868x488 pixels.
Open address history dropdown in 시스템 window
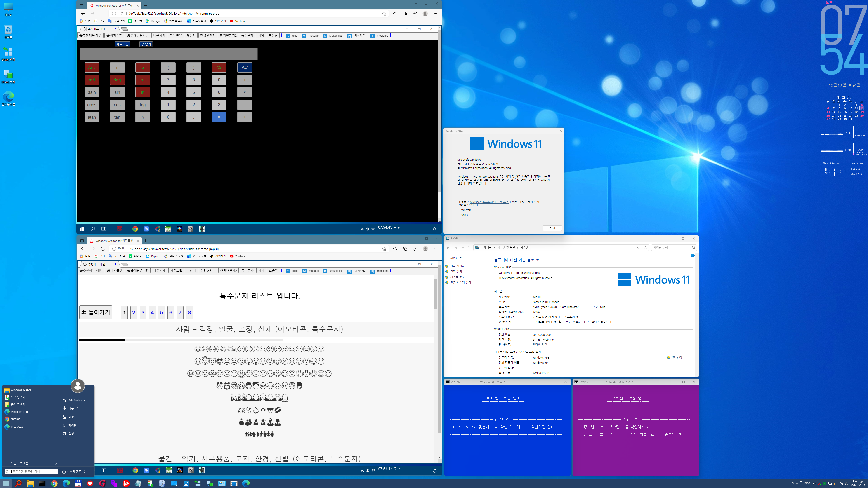click(638, 248)
